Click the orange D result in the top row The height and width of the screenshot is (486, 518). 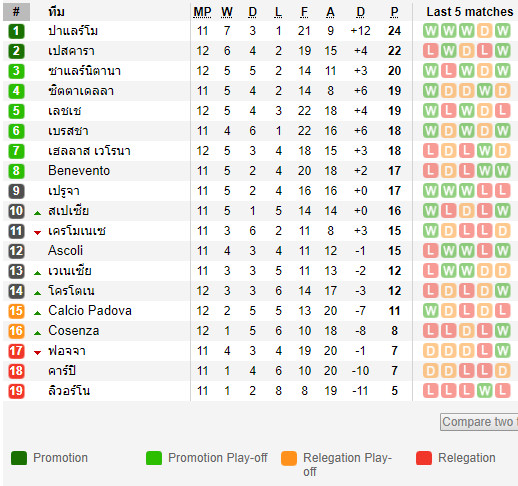point(484,31)
